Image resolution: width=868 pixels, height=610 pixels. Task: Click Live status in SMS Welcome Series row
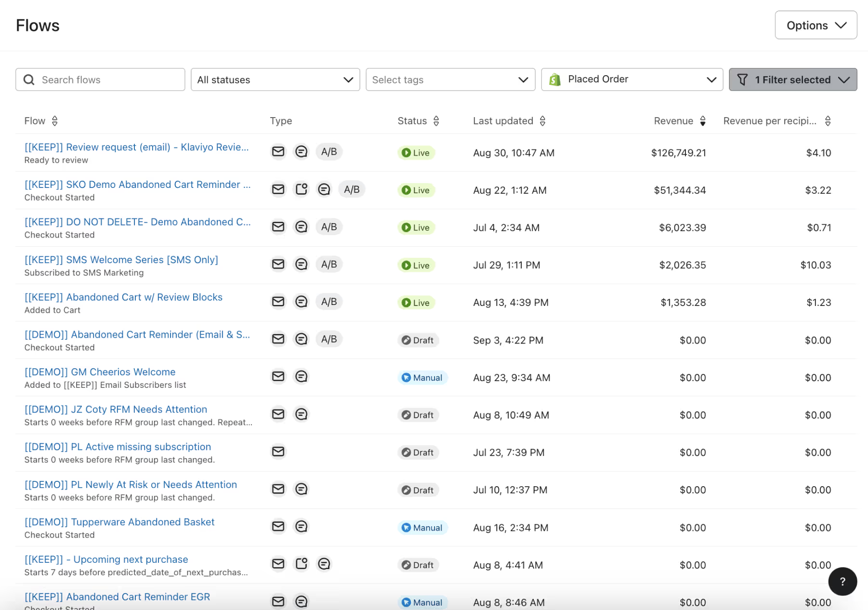pos(416,265)
